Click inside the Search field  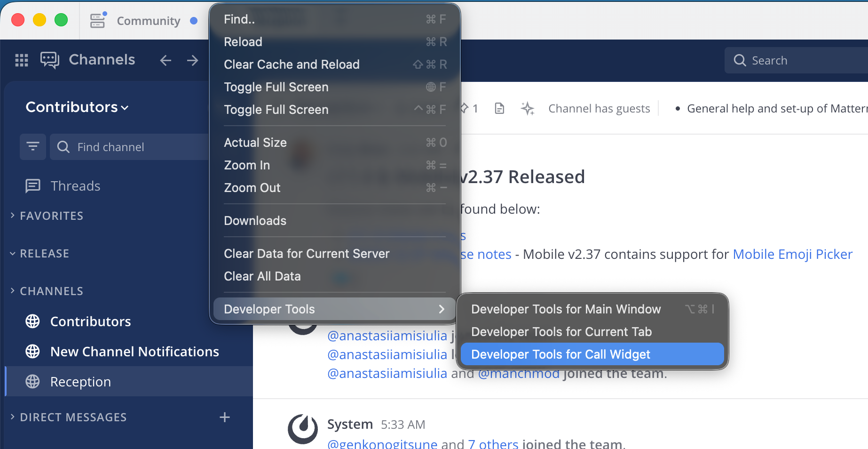(799, 60)
